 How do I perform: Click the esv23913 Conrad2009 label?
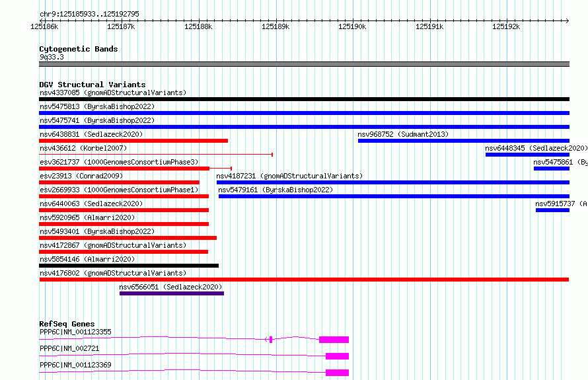pyautogui.click(x=81, y=176)
